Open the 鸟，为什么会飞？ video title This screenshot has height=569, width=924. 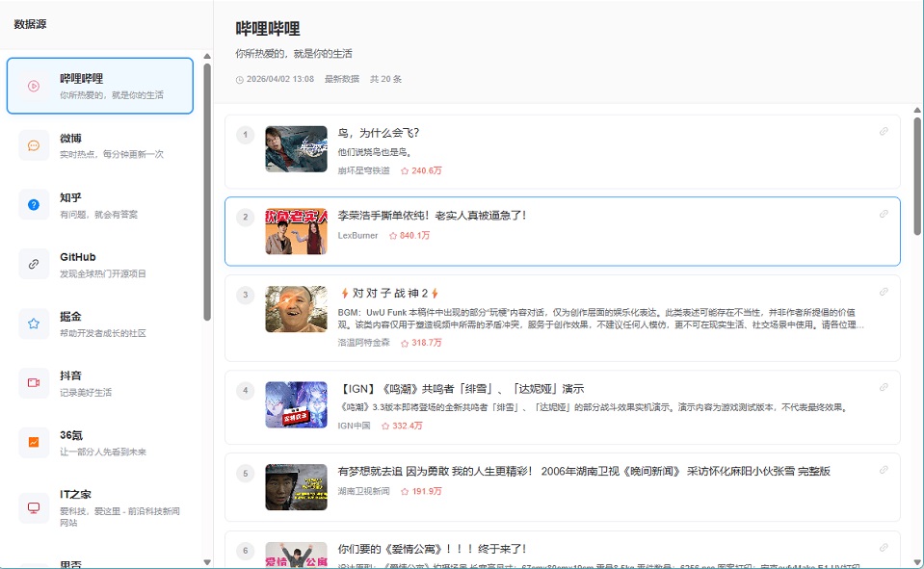379,133
